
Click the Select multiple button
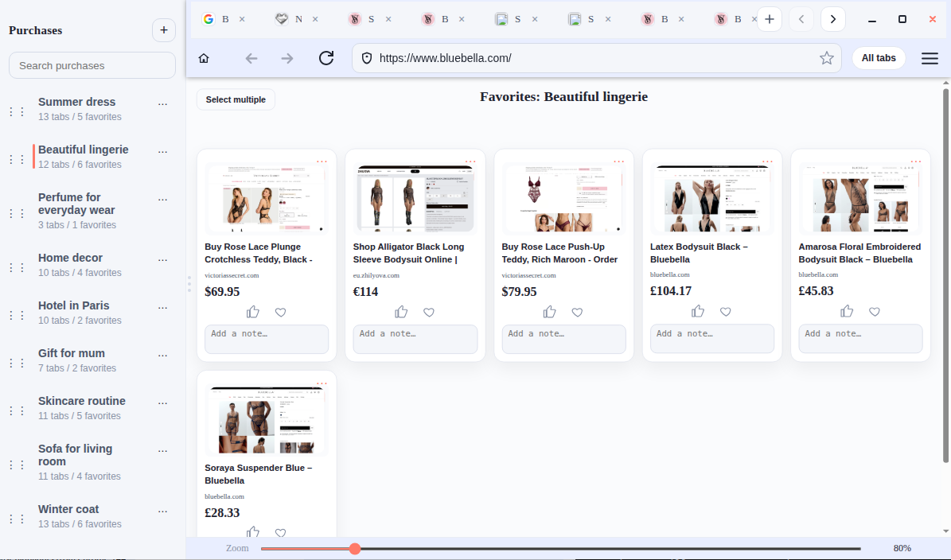(x=236, y=99)
